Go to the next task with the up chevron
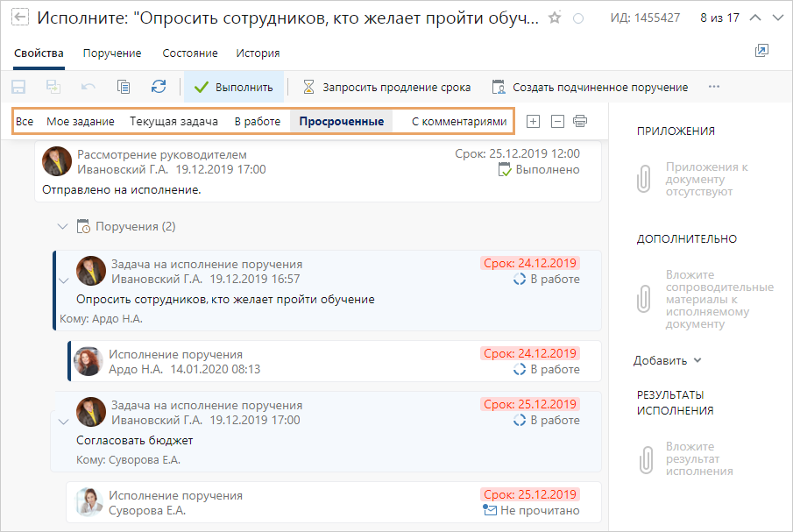The image size is (793, 532). click(755, 16)
